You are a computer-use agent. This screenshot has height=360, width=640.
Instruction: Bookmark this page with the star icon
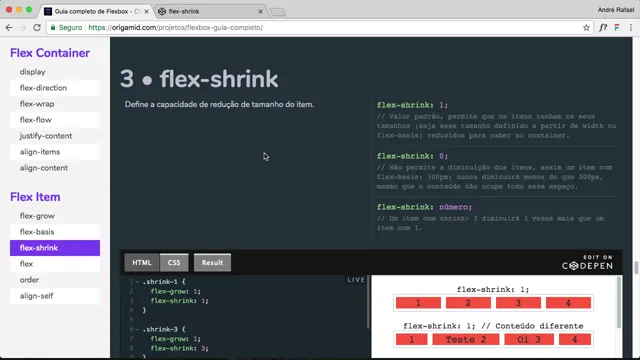click(586, 28)
